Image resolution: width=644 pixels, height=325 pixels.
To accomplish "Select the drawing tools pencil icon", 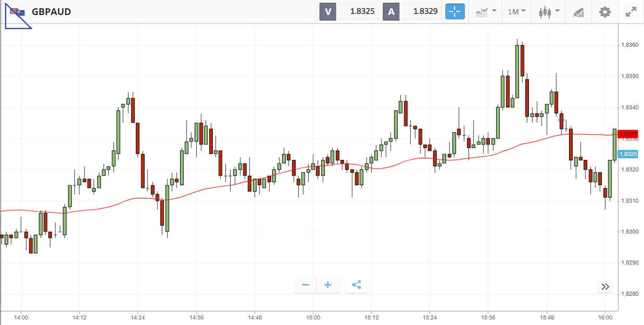I will pos(579,12).
